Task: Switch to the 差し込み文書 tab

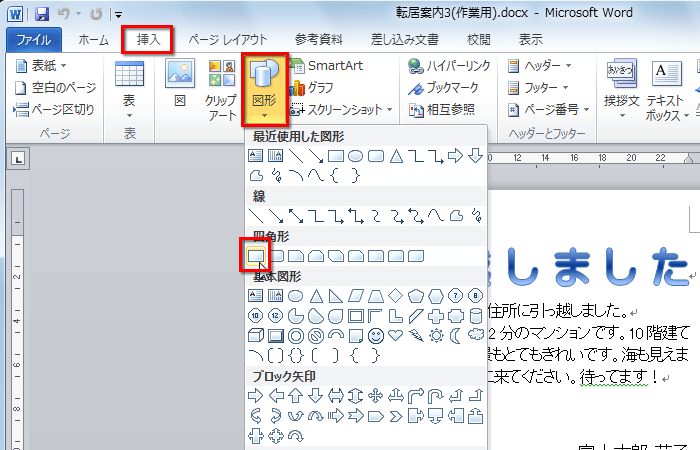Action: click(404, 40)
